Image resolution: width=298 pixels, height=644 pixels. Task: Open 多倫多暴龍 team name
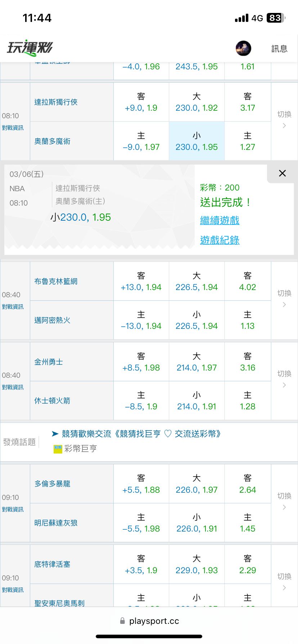click(x=52, y=484)
